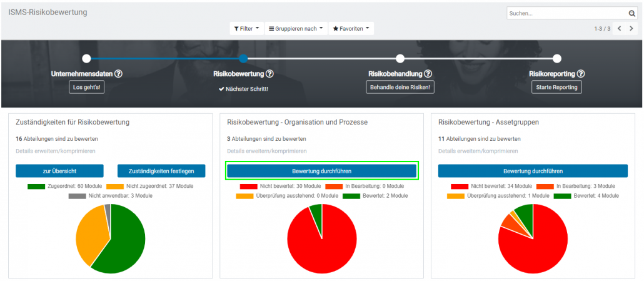Open the Filter dropdown
This screenshot has width=644, height=281.
tap(247, 29)
